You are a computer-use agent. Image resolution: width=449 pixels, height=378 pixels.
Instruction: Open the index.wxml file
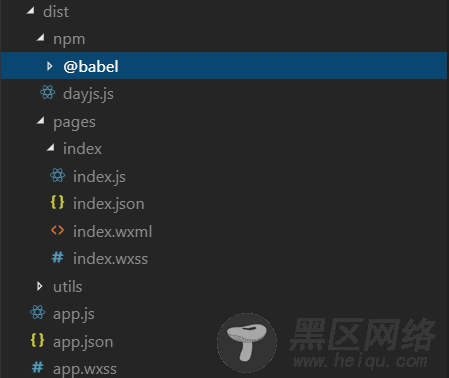click(113, 231)
